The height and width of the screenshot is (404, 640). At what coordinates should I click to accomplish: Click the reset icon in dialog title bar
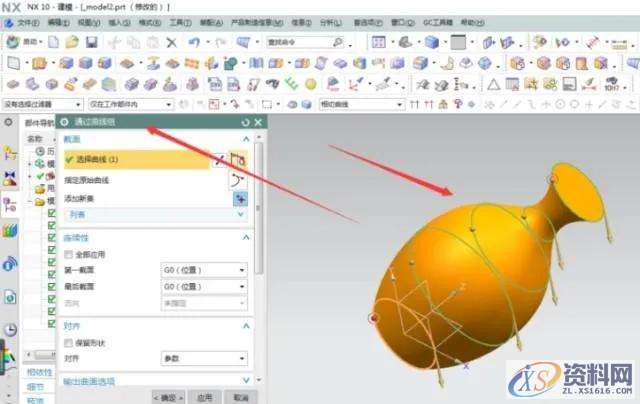point(245,122)
